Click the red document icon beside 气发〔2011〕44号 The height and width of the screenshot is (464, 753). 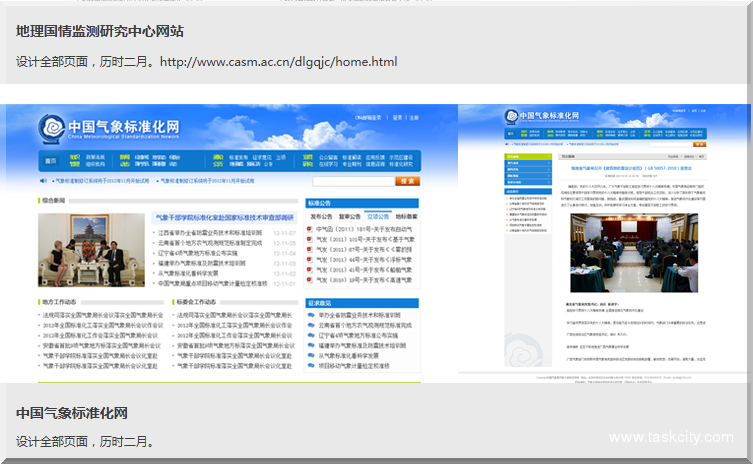(310, 259)
